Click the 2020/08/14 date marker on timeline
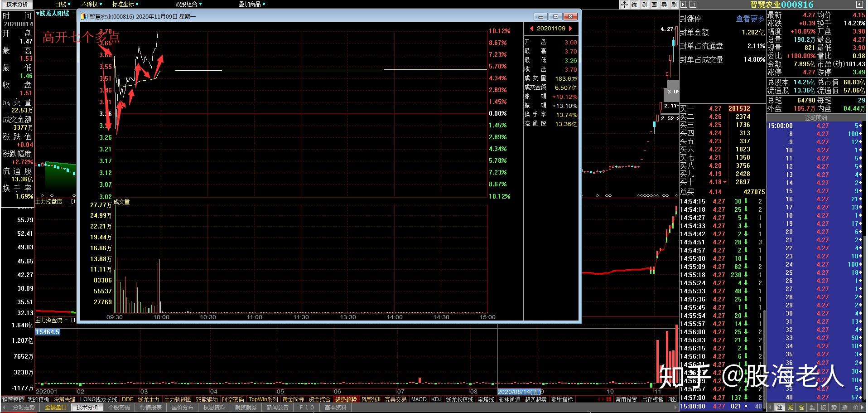 click(x=519, y=392)
